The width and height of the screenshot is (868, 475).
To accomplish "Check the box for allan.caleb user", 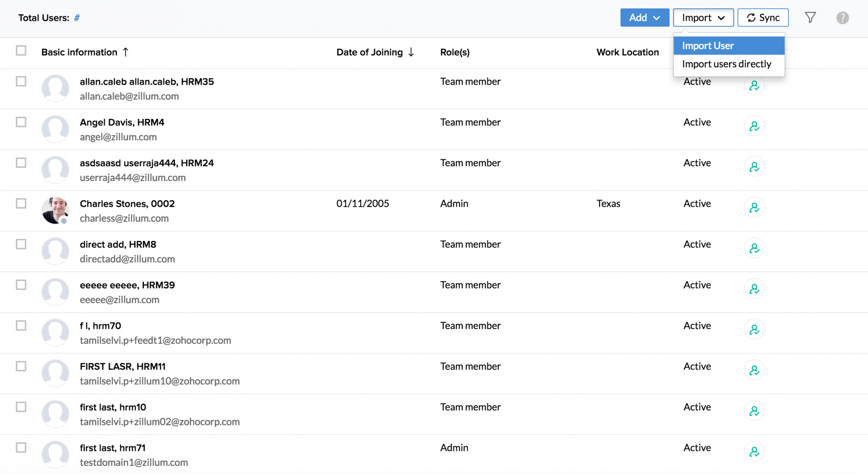I will 21,82.
